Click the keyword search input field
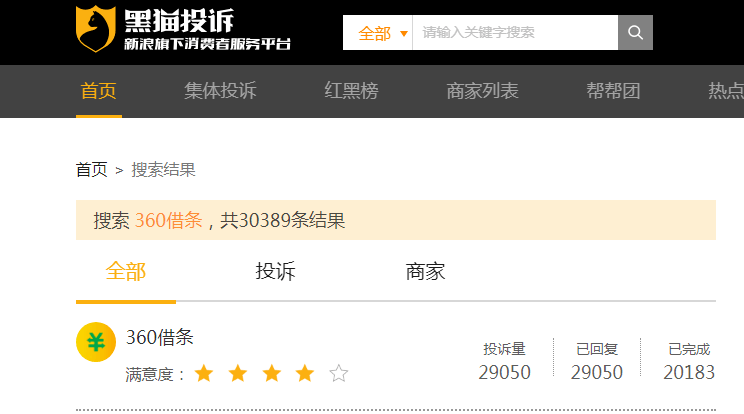 click(515, 32)
